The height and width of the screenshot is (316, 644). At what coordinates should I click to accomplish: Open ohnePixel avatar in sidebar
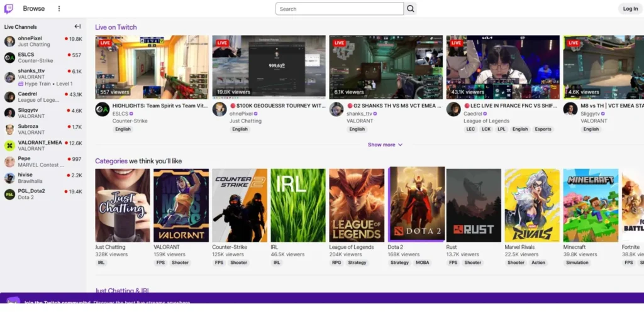click(10, 41)
